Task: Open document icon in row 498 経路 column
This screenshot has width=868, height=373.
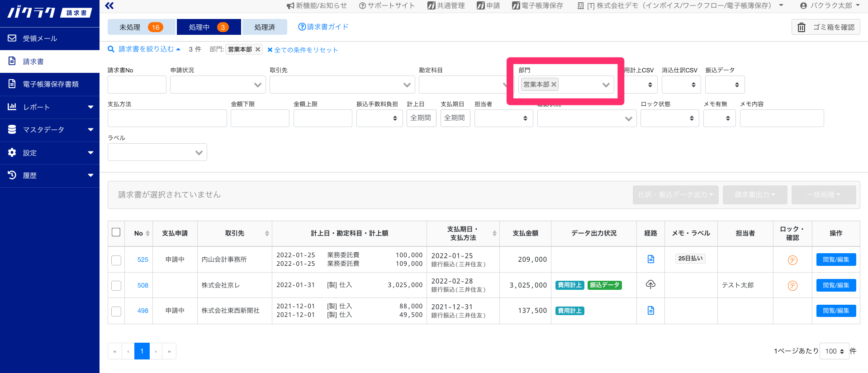Action: click(x=650, y=310)
